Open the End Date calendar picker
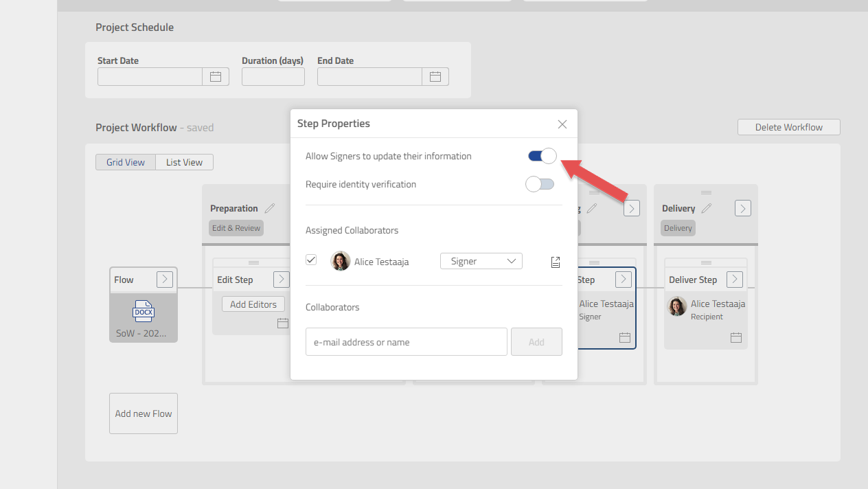 435,76
